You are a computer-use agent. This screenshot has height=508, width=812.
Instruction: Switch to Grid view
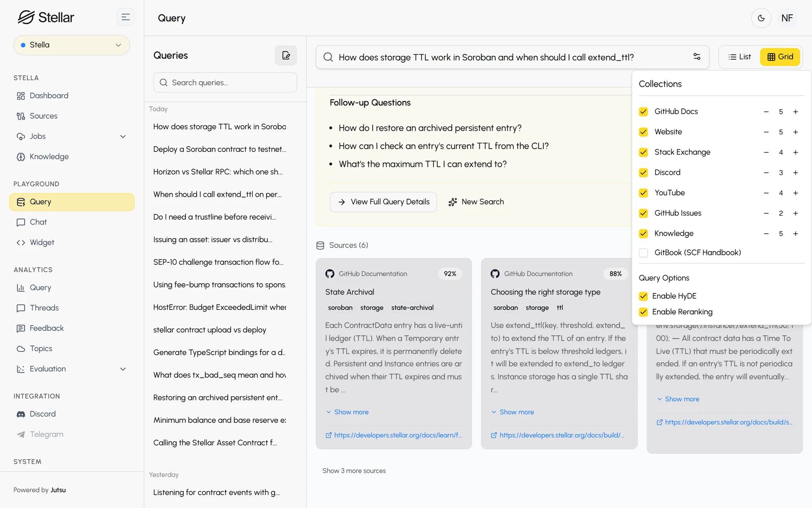click(780, 57)
